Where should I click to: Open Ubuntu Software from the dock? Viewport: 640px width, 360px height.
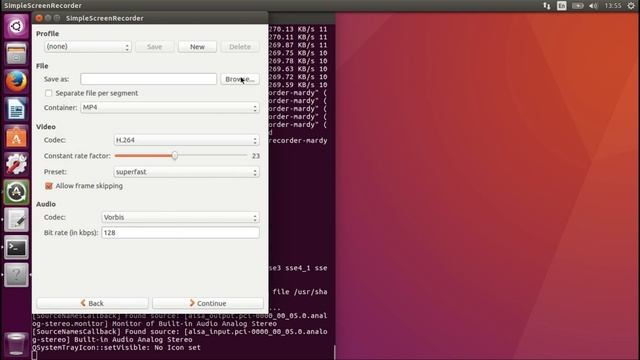[16, 137]
